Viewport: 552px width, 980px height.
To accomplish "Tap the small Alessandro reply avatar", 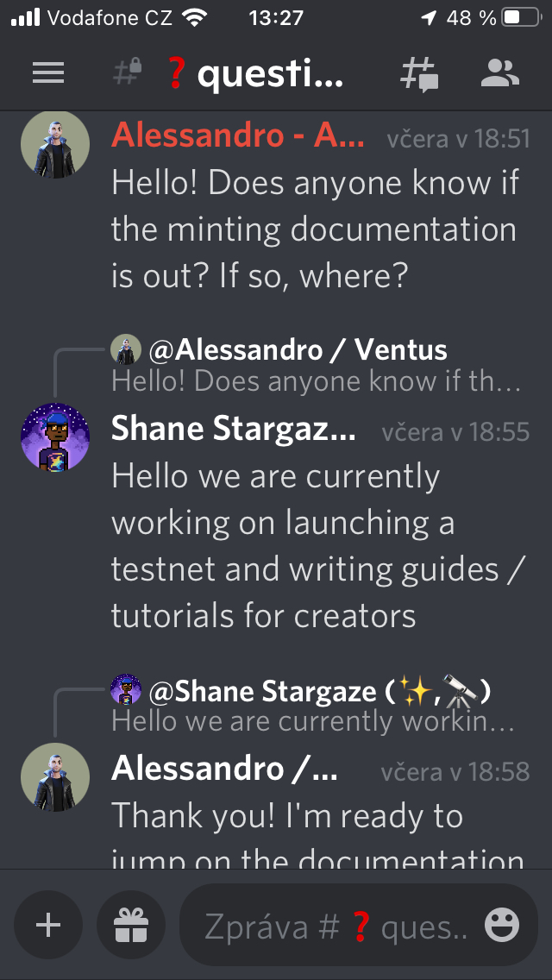I will pyautogui.click(x=126, y=350).
